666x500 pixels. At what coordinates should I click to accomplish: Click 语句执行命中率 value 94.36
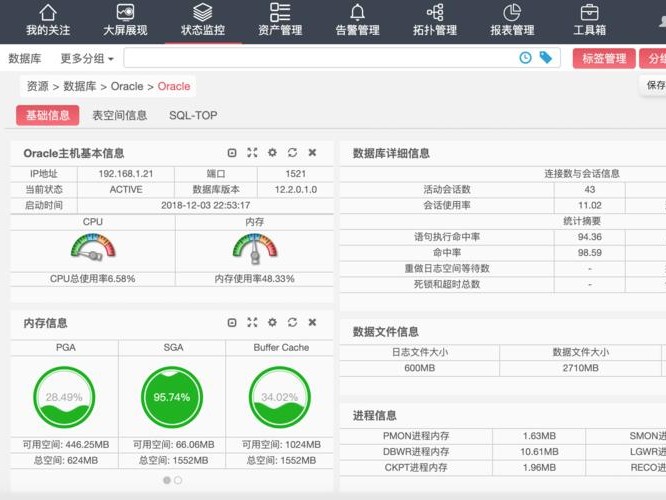pyautogui.click(x=590, y=237)
